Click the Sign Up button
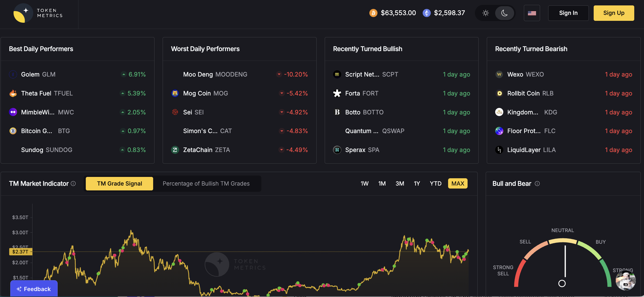644x297 pixels. coord(614,13)
